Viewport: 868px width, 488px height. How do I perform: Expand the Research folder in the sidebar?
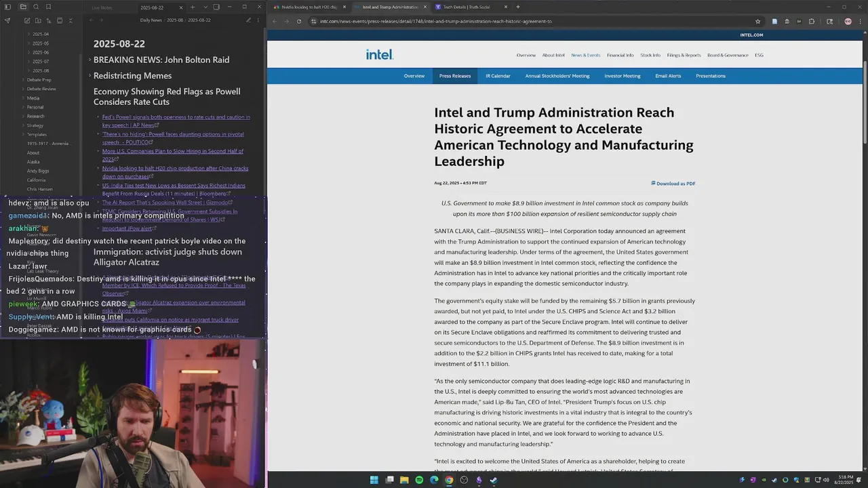35,116
